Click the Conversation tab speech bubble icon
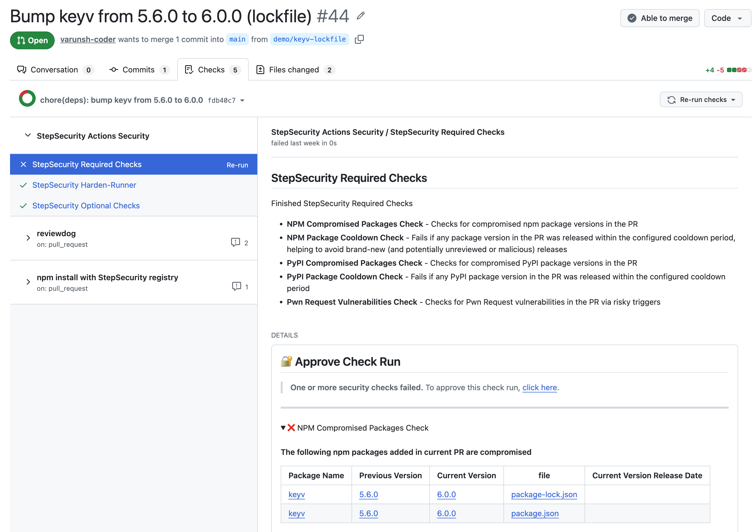 point(22,69)
